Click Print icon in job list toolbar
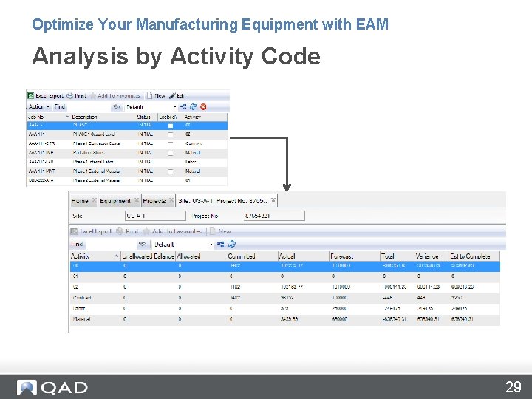Screen dimensions: 532x399 click(69, 95)
